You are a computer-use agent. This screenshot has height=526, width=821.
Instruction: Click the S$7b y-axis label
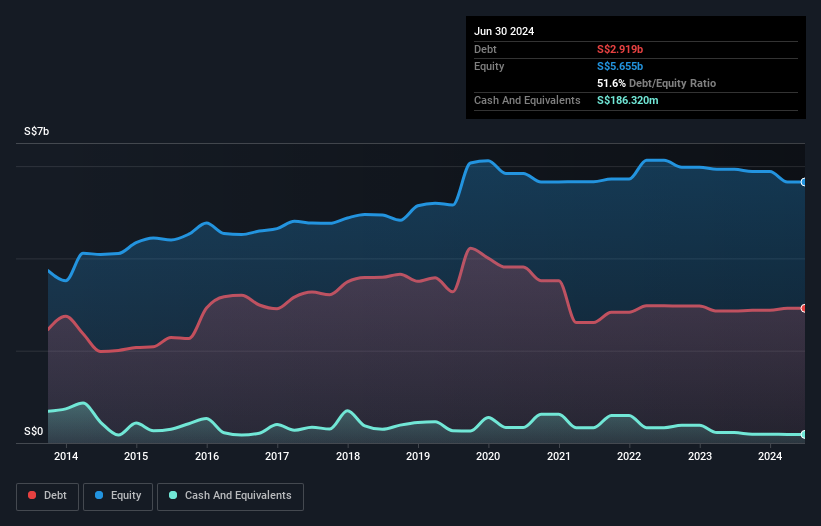[37, 131]
